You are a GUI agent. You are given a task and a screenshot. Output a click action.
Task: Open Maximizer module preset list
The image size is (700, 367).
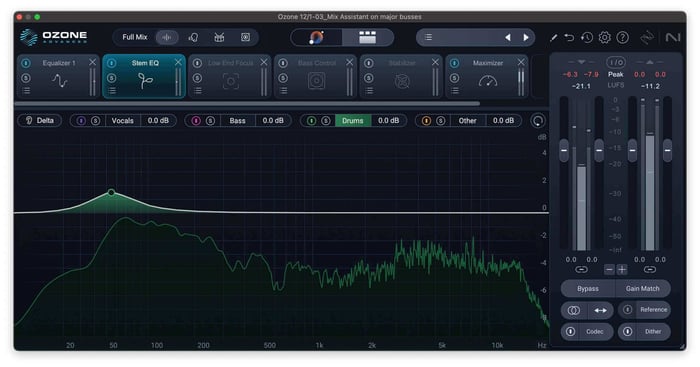[454, 91]
